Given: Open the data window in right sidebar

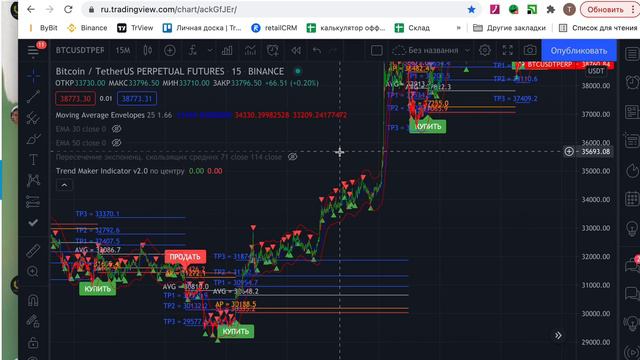Looking at the screenshot, I should click(x=632, y=141).
